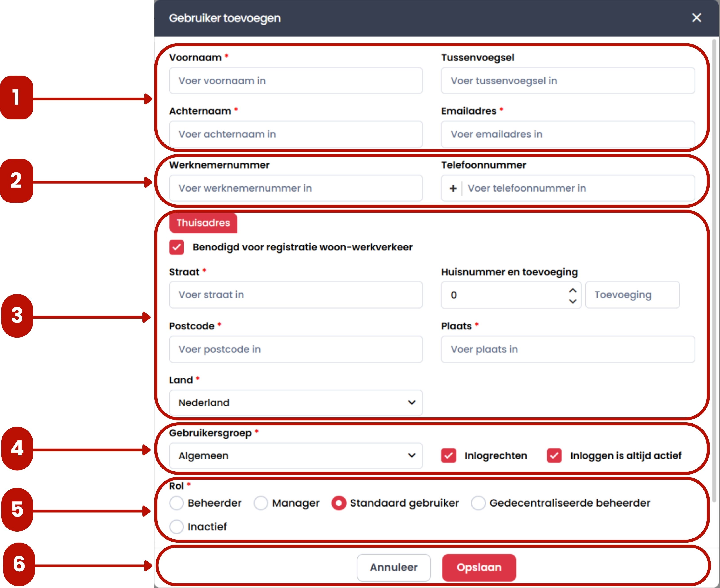
Task: Uncheck the Inlogrechten checkbox
Action: click(449, 455)
